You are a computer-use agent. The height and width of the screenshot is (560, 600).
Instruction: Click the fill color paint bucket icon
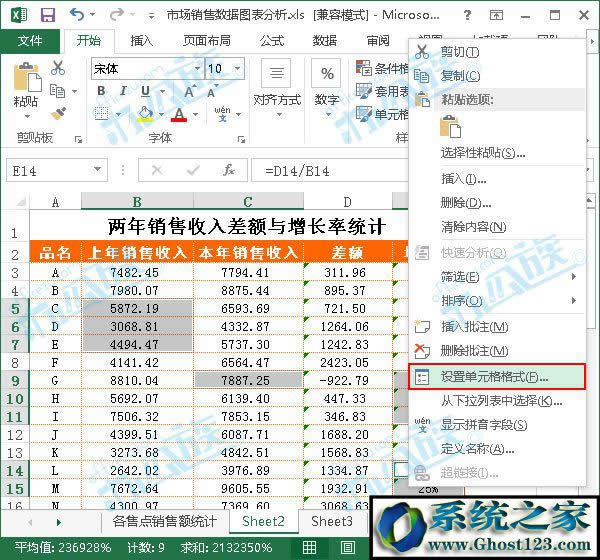[x=146, y=114]
